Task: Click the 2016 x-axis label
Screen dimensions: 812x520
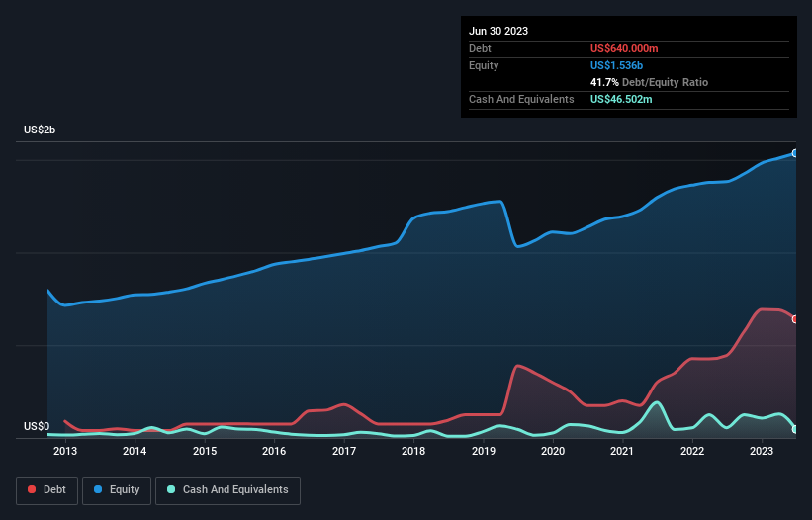Action: [274, 452]
